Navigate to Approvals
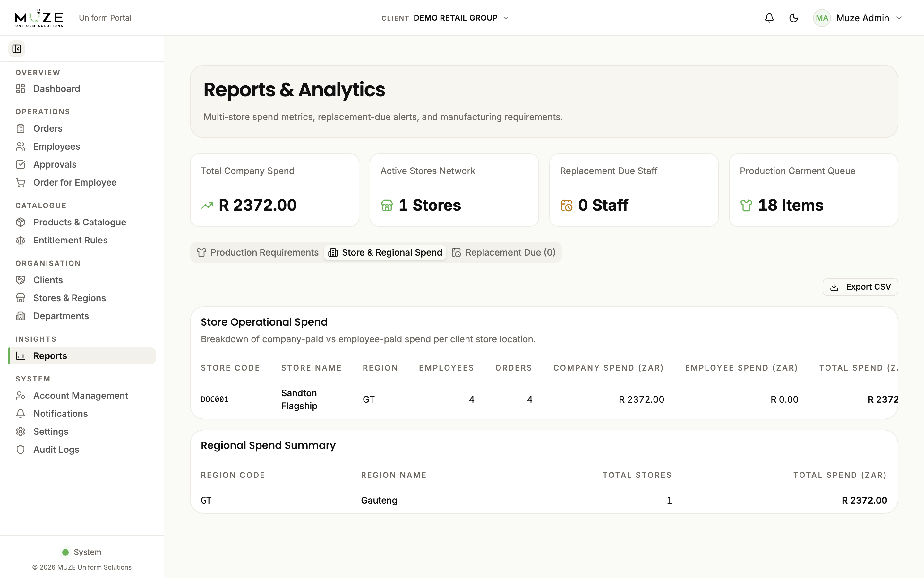This screenshot has width=924, height=578. tap(82, 164)
